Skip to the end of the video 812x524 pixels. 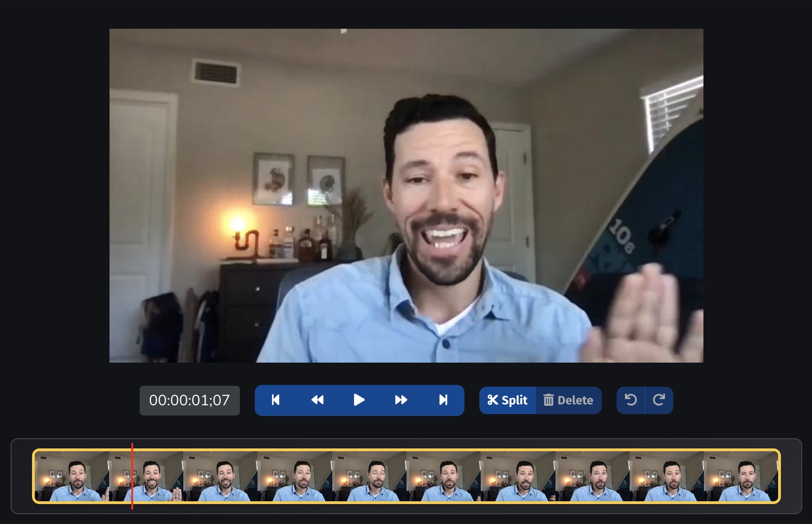pyautogui.click(x=443, y=400)
